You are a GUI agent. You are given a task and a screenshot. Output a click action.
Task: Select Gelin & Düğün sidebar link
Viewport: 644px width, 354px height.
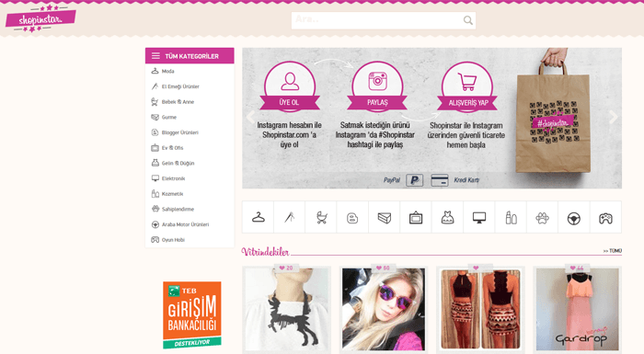click(x=173, y=163)
